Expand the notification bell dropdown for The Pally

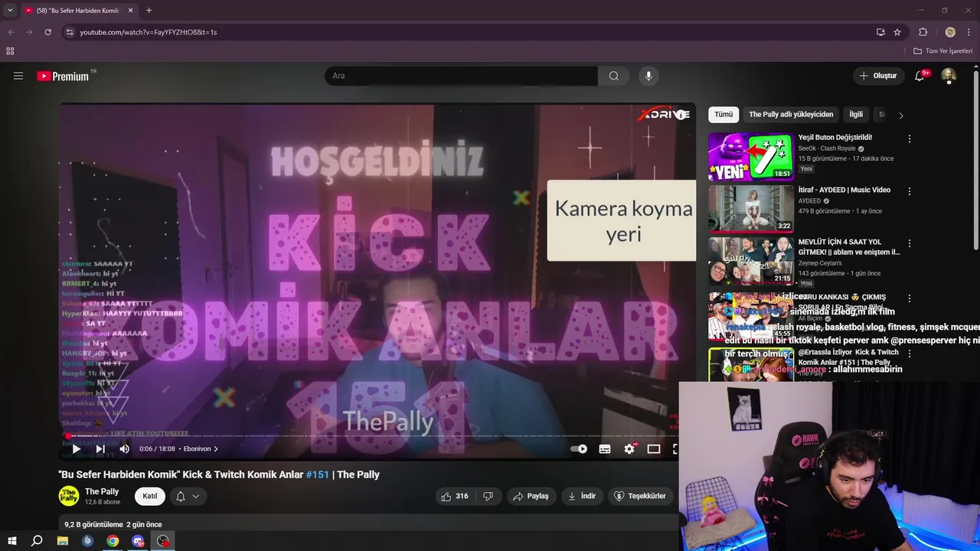[188, 496]
